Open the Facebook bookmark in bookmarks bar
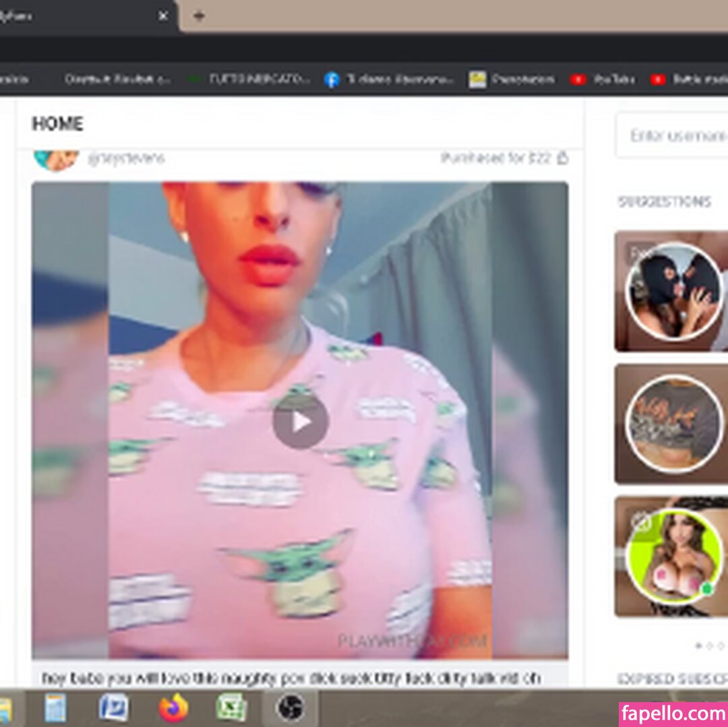This screenshot has height=727, width=728. [390, 80]
